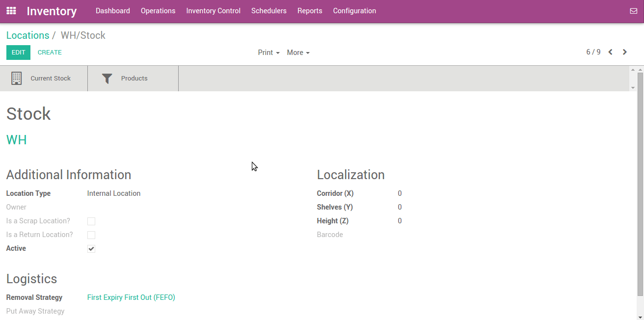Image resolution: width=644 pixels, height=320 pixels.
Task: Open the More dropdown
Action: click(x=298, y=53)
